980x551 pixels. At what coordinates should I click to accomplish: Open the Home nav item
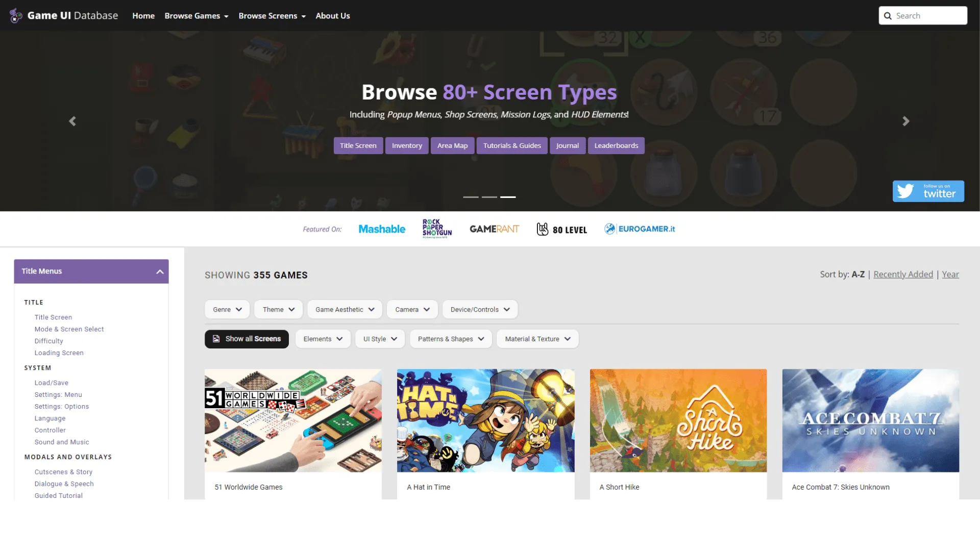143,16
